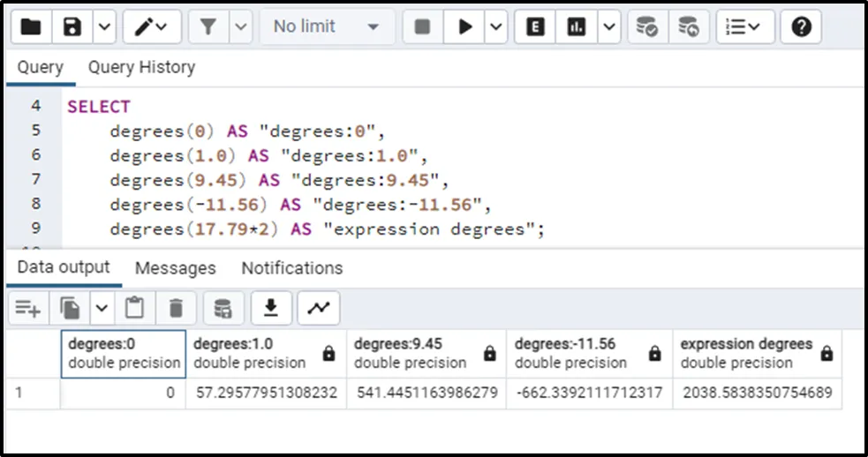Image resolution: width=868 pixels, height=457 pixels.
Task: Expand the execute options dropdown arrow
Action: (x=496, y=27)
